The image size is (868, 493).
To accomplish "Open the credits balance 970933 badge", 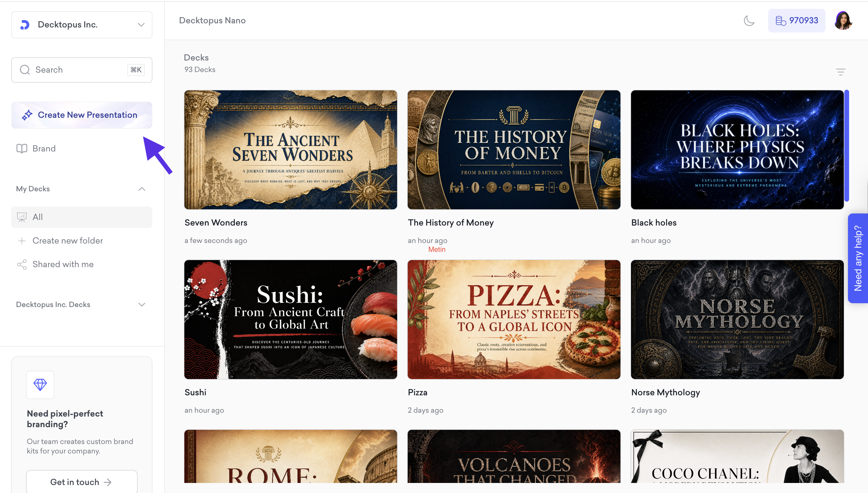I will coord(796,21).
